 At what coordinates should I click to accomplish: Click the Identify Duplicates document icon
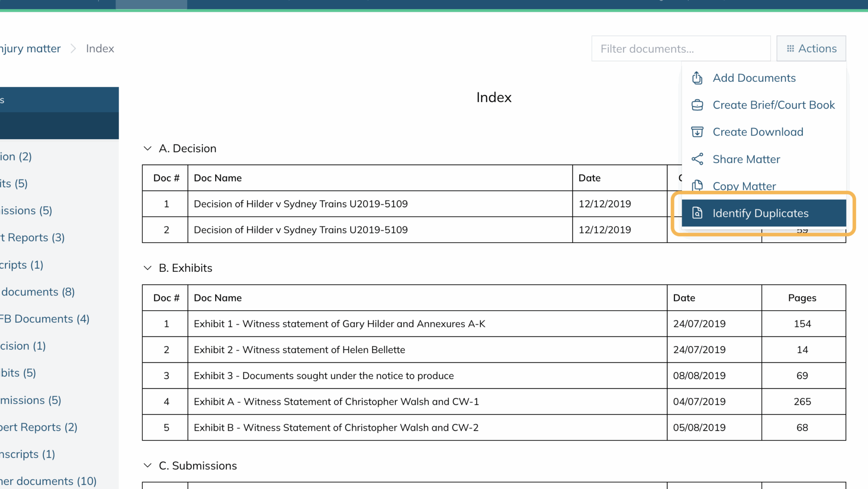[697, 213]
